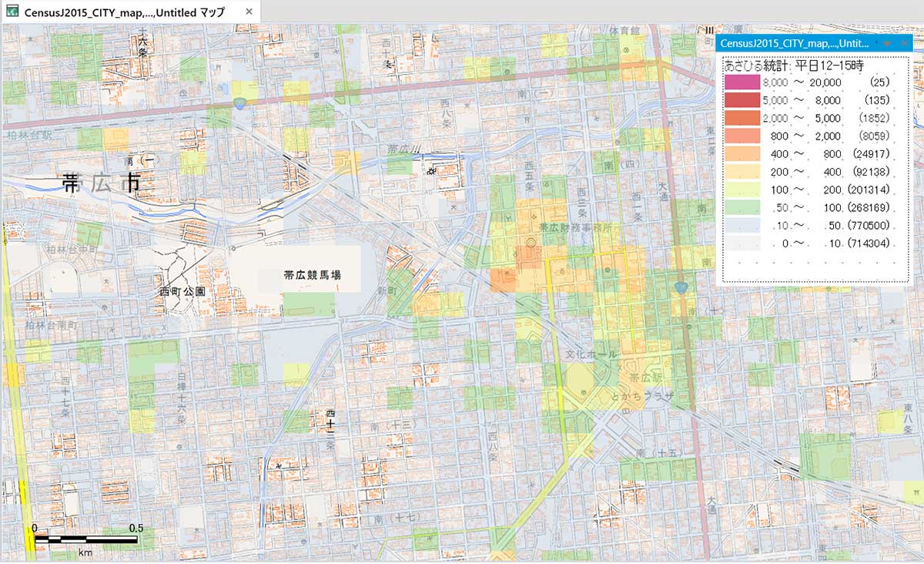Click the map window icon in the tab
Image resolution: width=924 pixels, height=564 pixels.
(12, 12)
